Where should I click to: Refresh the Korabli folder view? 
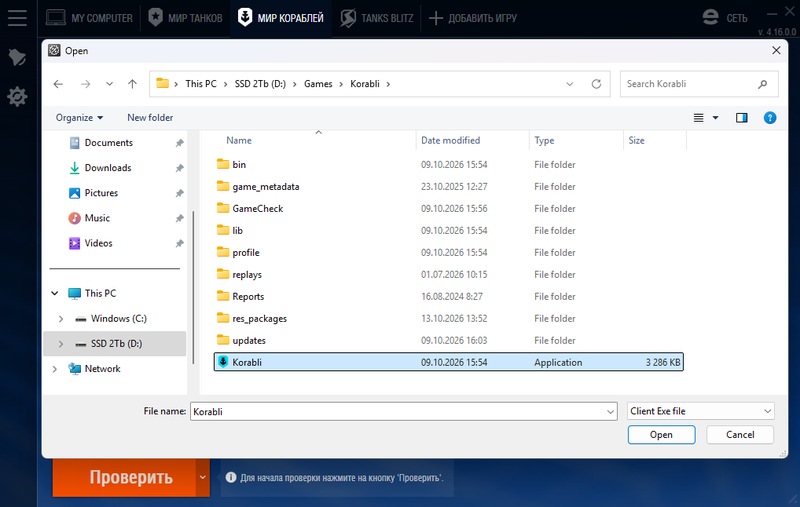click(x=596, y=84)
